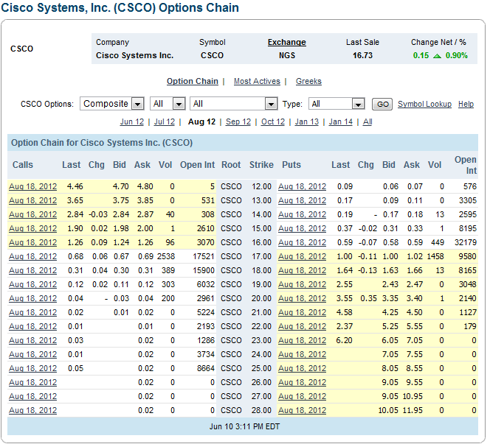Switch to the Option Chain view

point(192,81)
